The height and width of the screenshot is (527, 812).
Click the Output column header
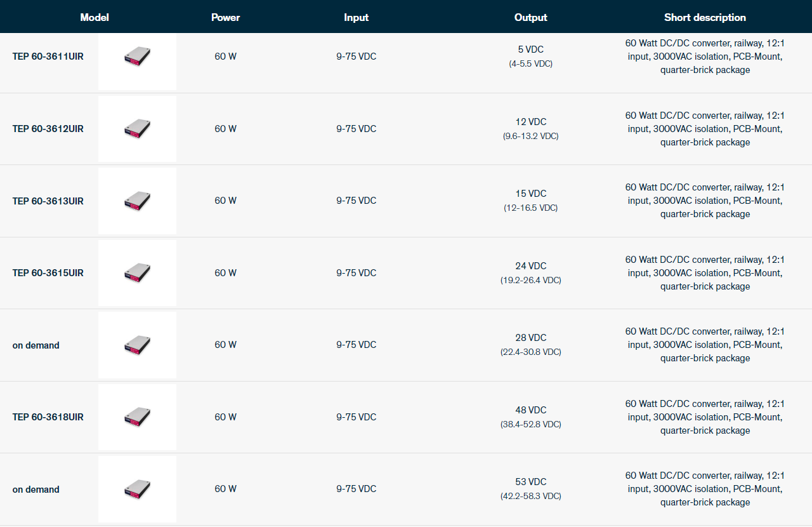tap(530, 18)
